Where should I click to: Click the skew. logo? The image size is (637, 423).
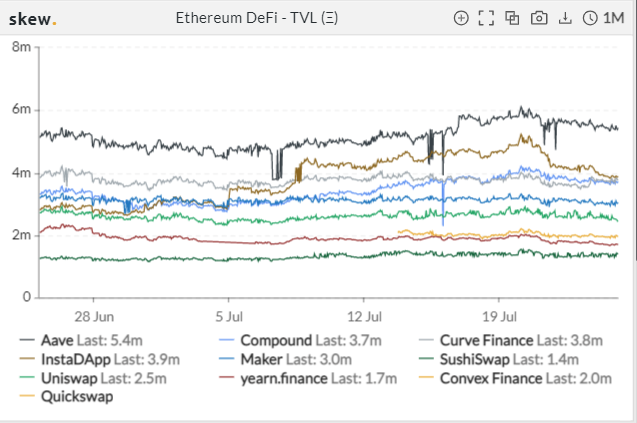[x=32, y=19]
